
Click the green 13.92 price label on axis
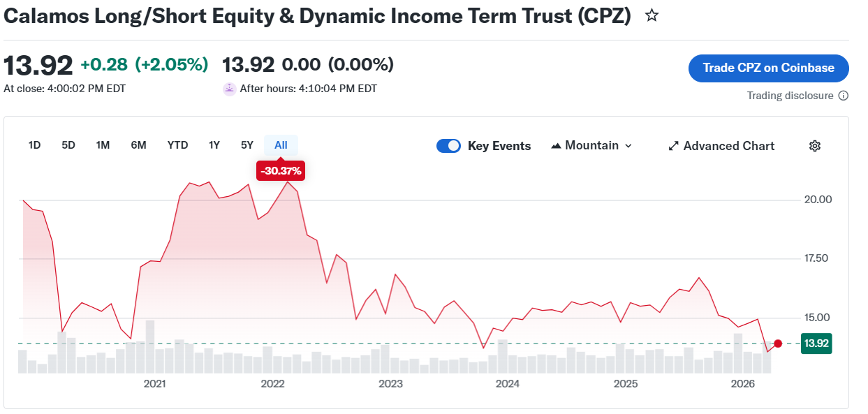tap(816, 343)
